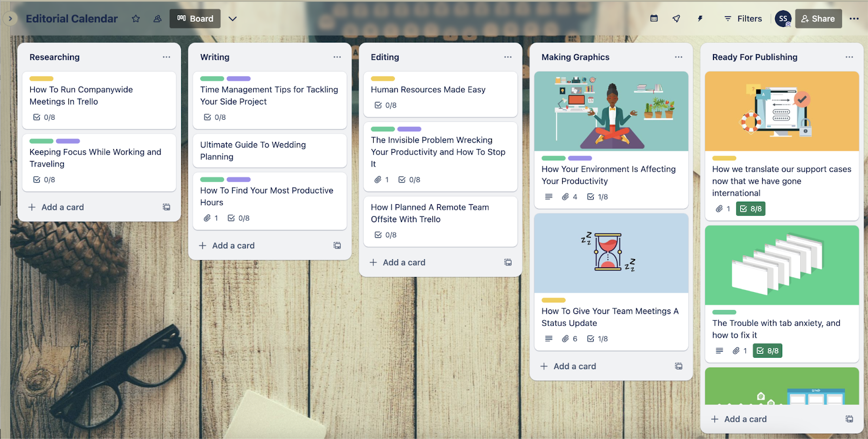Click the workspace visibility icon

(x=157, y=18)
